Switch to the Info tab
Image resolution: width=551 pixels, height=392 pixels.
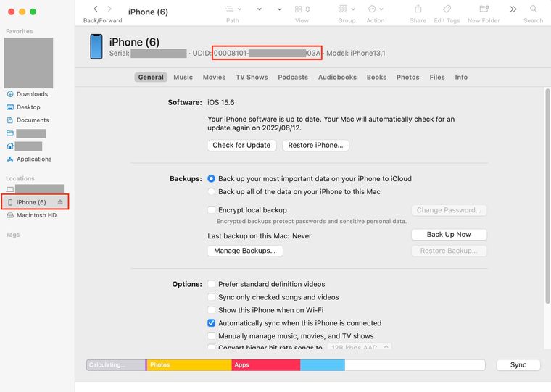(x=461, y=78)
